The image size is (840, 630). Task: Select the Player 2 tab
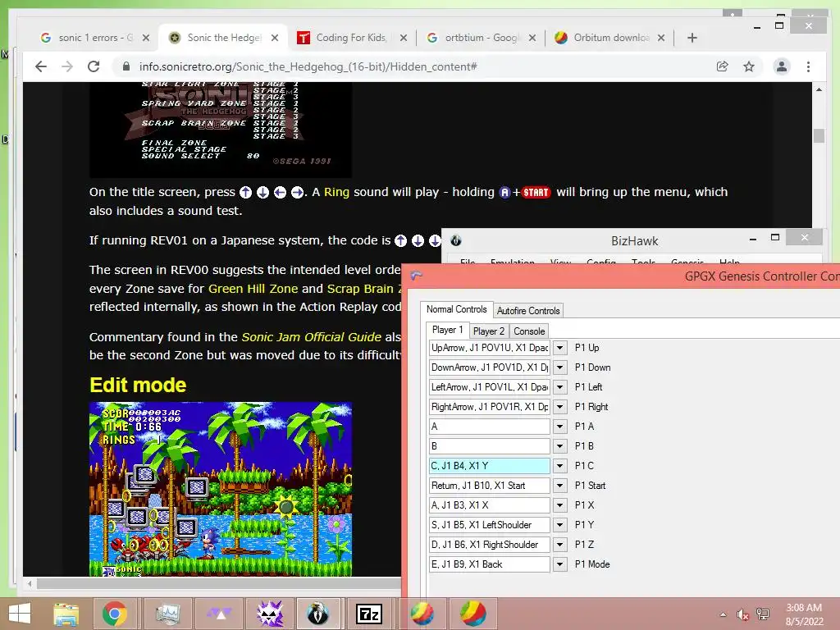tap(489, 331)
